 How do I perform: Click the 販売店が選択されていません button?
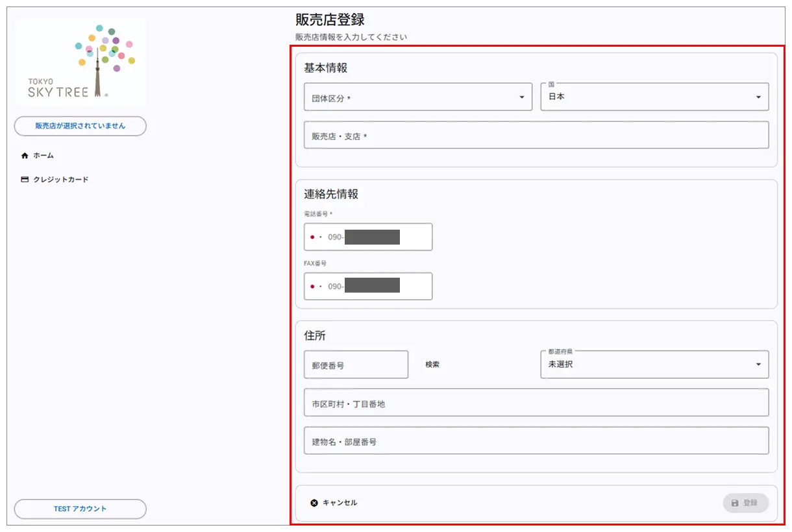point(80,126)
